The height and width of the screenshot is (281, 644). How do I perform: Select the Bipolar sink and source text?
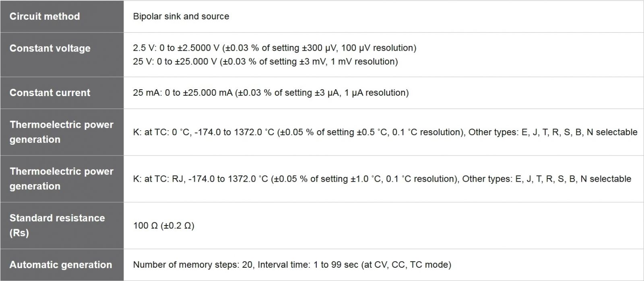[181, 16]
